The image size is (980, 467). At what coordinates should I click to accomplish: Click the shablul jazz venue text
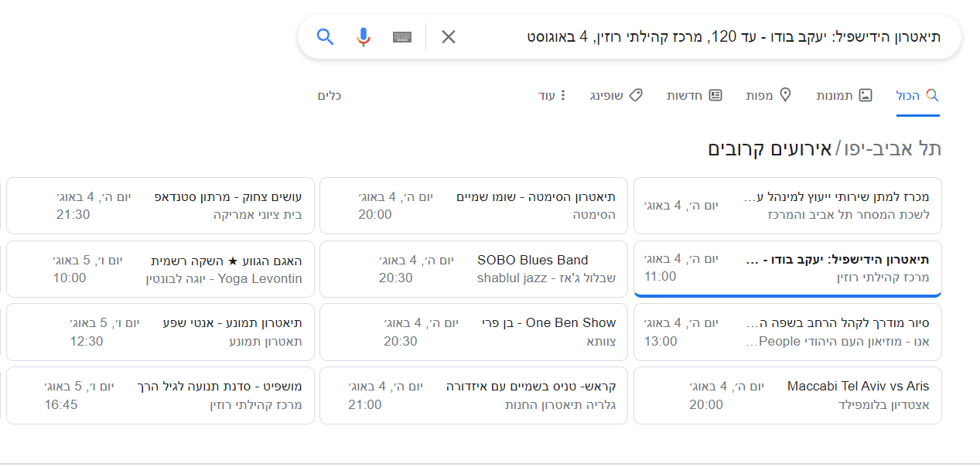[x=546, y=278]
